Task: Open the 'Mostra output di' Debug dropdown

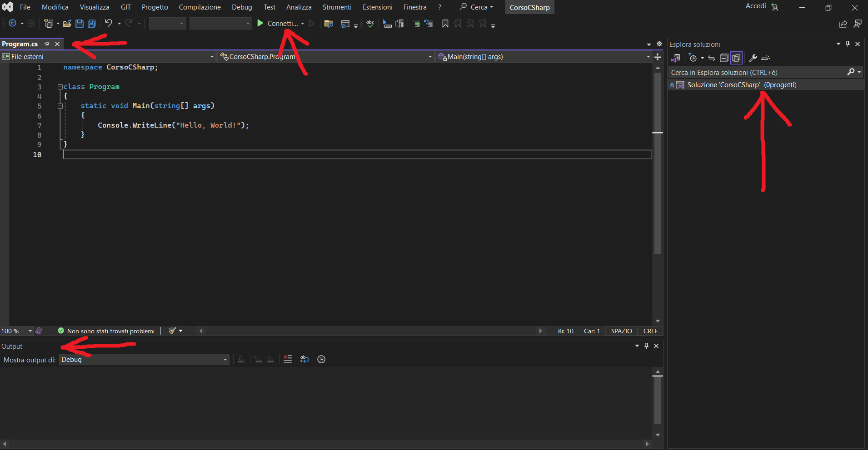Action: tap(144, 360)
